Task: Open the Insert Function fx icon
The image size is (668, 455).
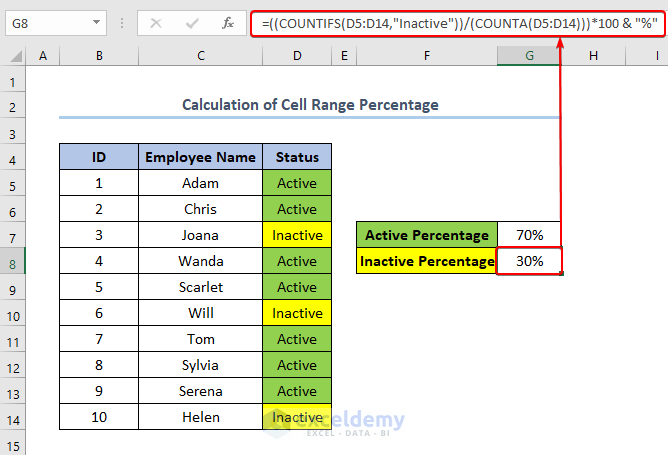Action: 228,23
